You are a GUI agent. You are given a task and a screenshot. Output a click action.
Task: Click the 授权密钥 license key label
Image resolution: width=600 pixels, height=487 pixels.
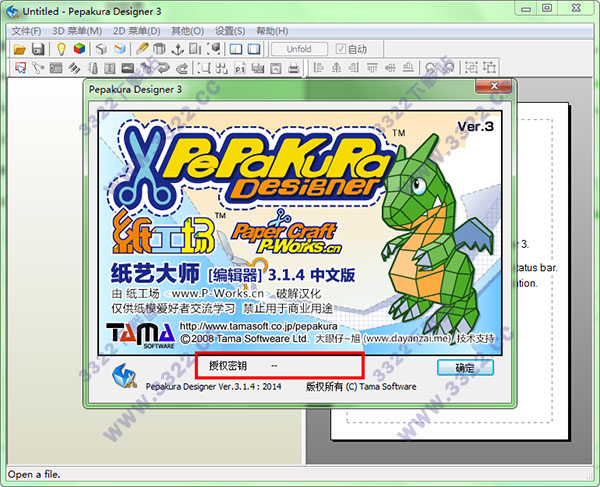tap(228, 366)
